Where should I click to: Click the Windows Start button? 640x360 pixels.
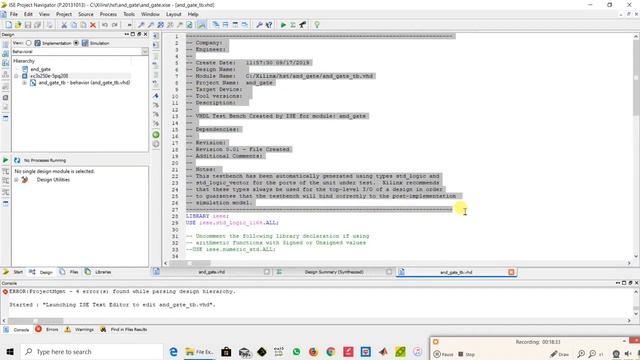coord(10,351)
